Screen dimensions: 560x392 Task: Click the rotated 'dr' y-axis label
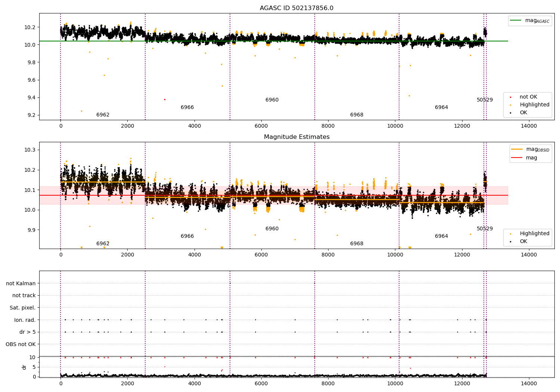(24, 367)
